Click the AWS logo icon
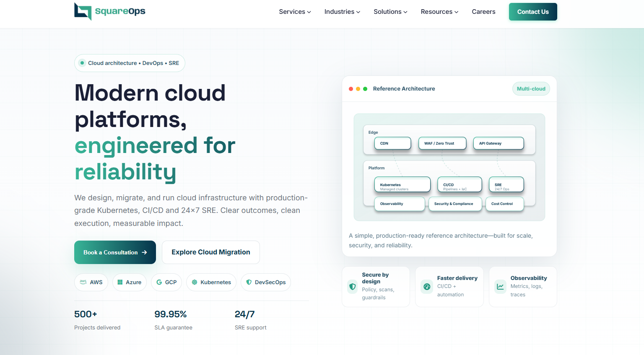The height and width of the screenshot is (355, 644). (83, 282)
